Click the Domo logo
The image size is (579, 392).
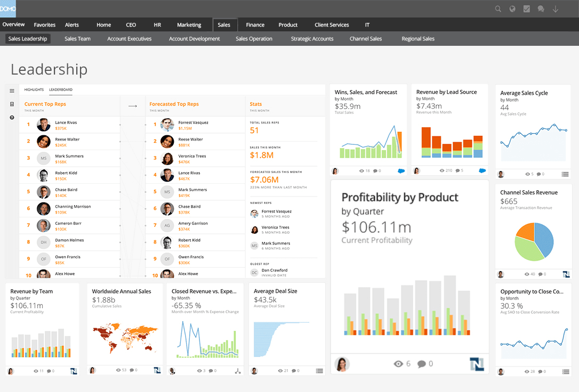[x=8, y=9]
